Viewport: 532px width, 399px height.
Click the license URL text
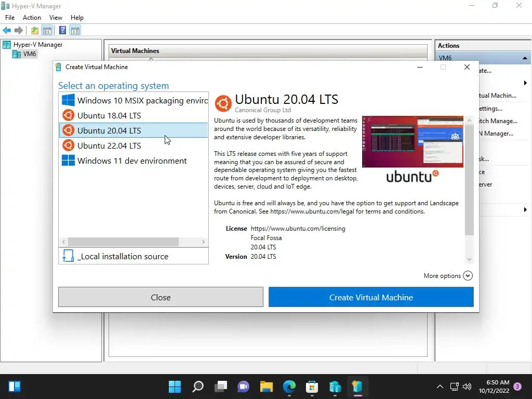pyautogui.click(x=298, y=229)
